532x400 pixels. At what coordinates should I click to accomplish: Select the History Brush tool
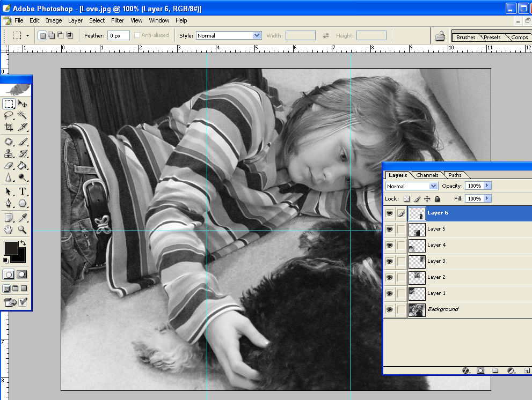23,153
